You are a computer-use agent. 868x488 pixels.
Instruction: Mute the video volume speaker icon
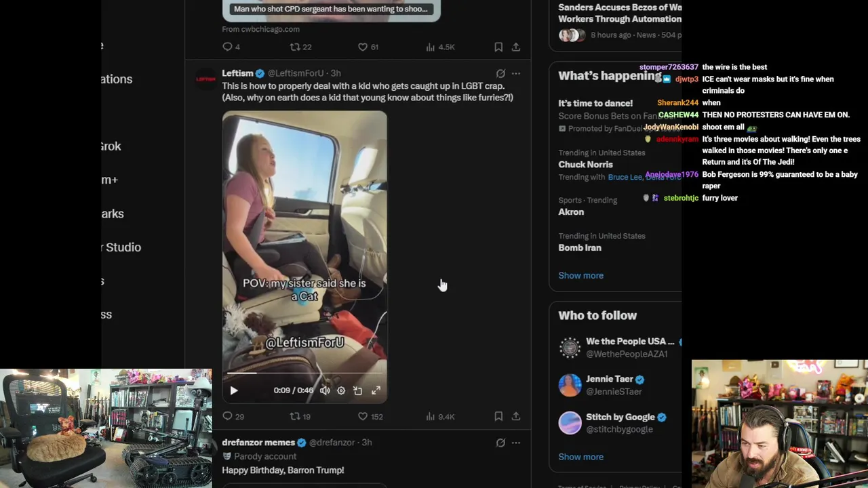pos(325,390)
